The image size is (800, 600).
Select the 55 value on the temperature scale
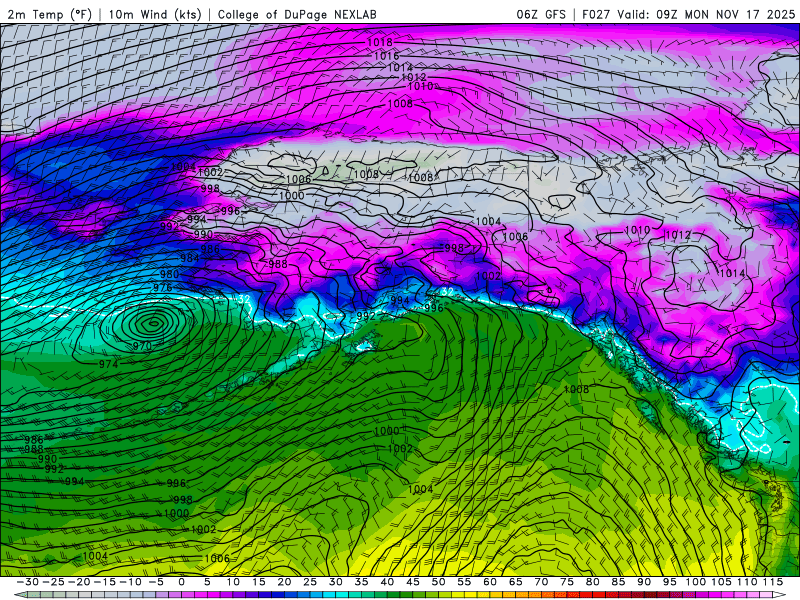pos(464,582)
